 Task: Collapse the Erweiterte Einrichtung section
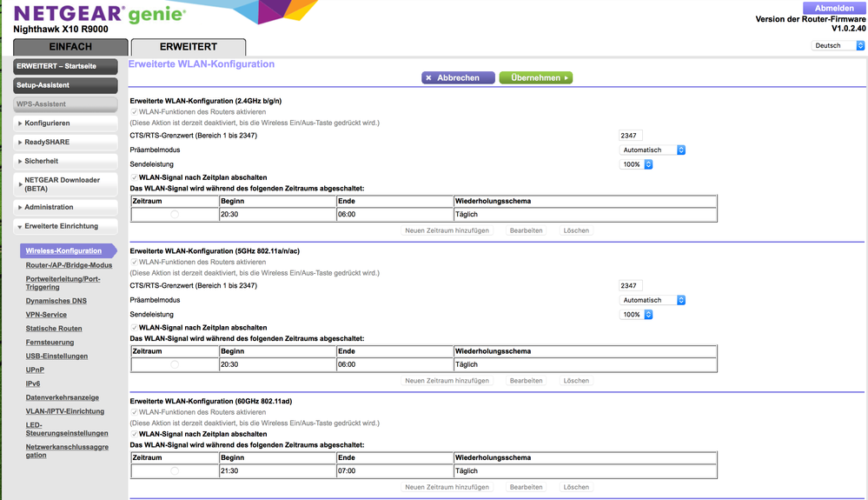(66, 226)
